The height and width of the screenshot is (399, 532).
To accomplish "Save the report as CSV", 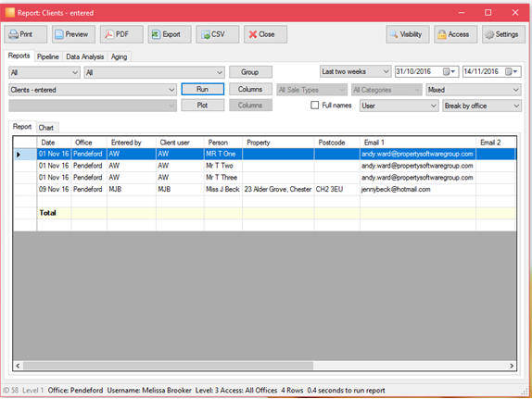I will [218, 34].
